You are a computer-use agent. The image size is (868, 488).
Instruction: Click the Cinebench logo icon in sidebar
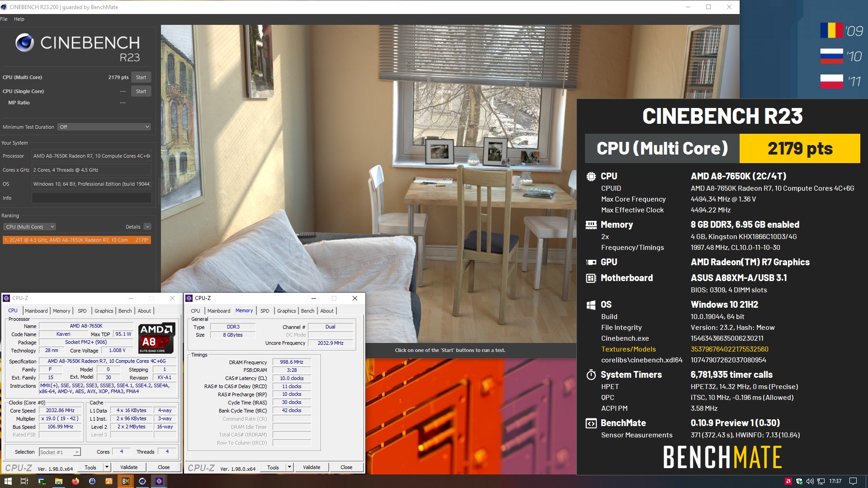(24, 43)
